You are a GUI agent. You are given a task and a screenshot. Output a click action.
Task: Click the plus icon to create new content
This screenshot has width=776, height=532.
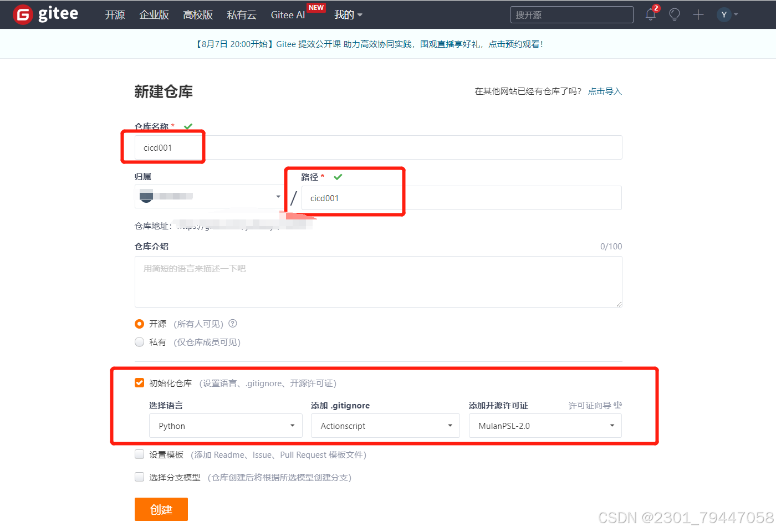click(x=698, y=14)
